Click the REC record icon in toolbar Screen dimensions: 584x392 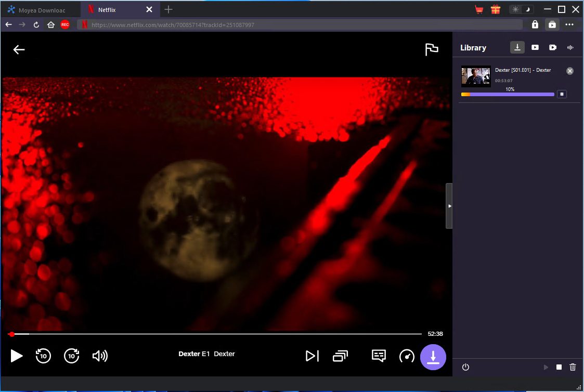click(65, 24)
